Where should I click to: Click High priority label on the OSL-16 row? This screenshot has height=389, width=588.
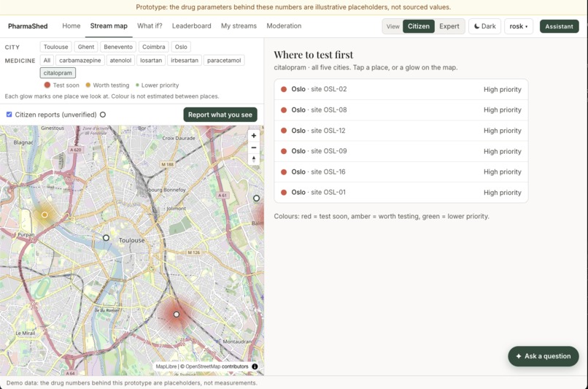point(502,172)
